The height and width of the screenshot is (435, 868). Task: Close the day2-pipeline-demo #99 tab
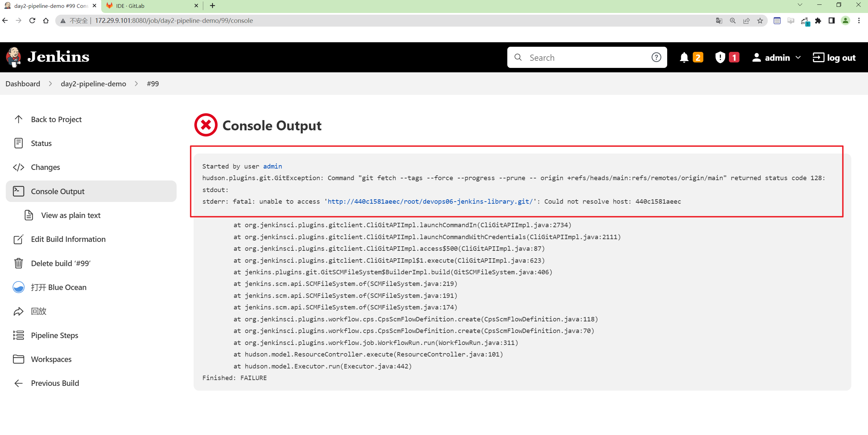[94, 6]
